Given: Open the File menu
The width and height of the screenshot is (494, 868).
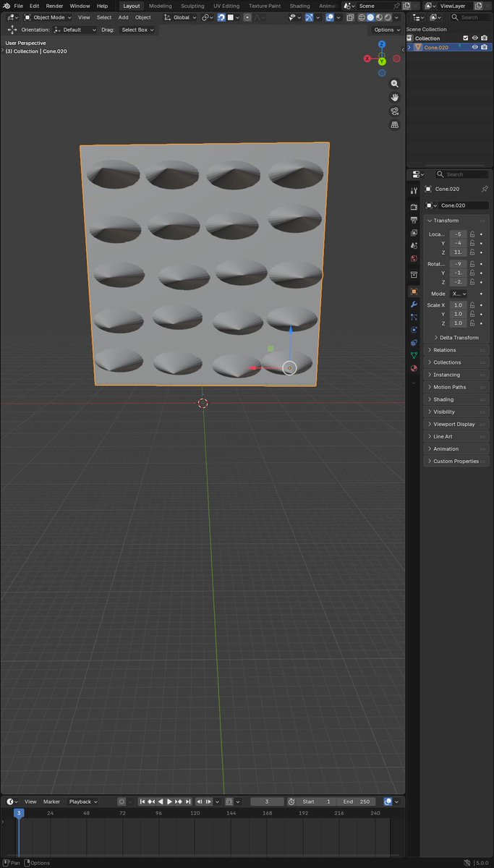Looking at the screenshot, I should click(18, 6).
